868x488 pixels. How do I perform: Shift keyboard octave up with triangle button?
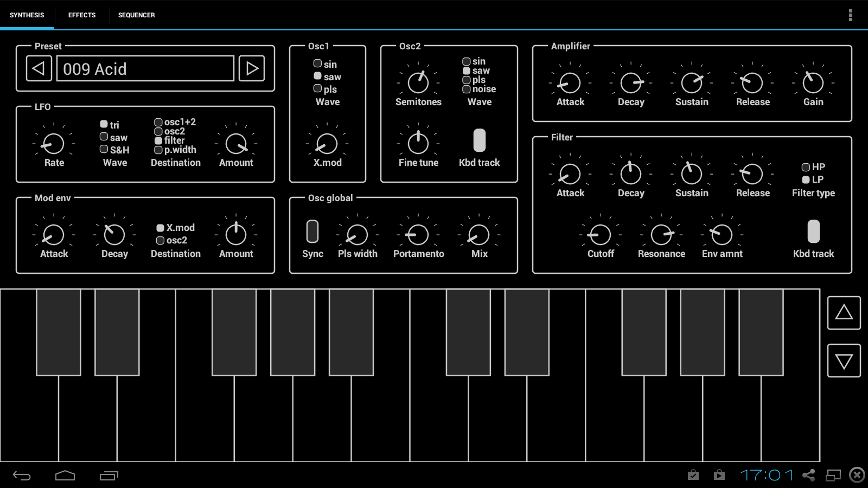[x=844, y=313]
